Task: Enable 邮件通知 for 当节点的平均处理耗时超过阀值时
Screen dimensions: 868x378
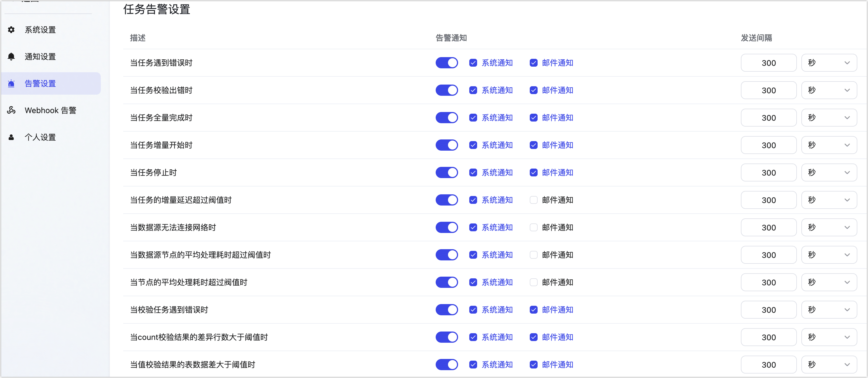Action: tap(533, 282)
